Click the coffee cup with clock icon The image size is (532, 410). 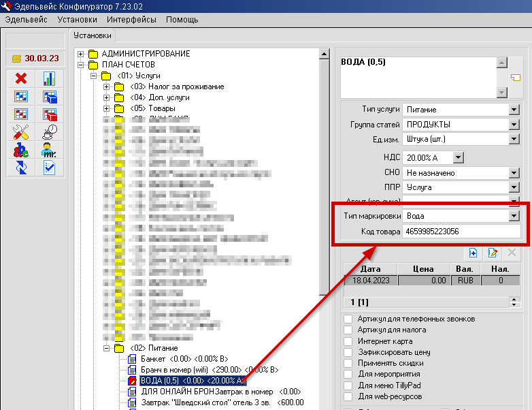(x=50, y=132)
